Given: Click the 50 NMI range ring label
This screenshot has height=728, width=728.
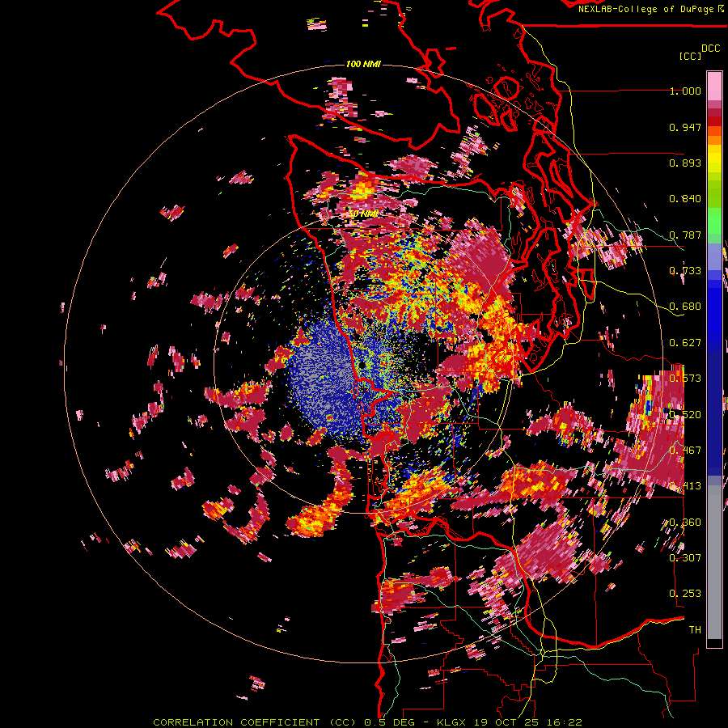Looking at the screenshot, I should pos(363,214).
